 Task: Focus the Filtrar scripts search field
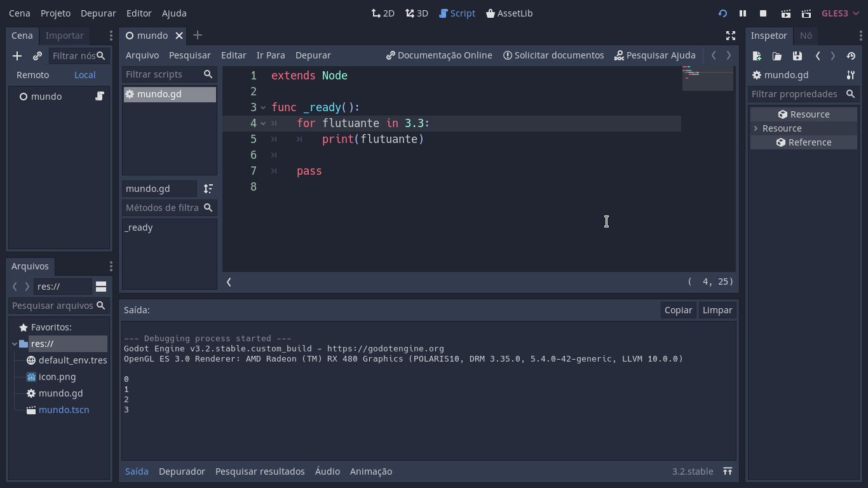169,74
